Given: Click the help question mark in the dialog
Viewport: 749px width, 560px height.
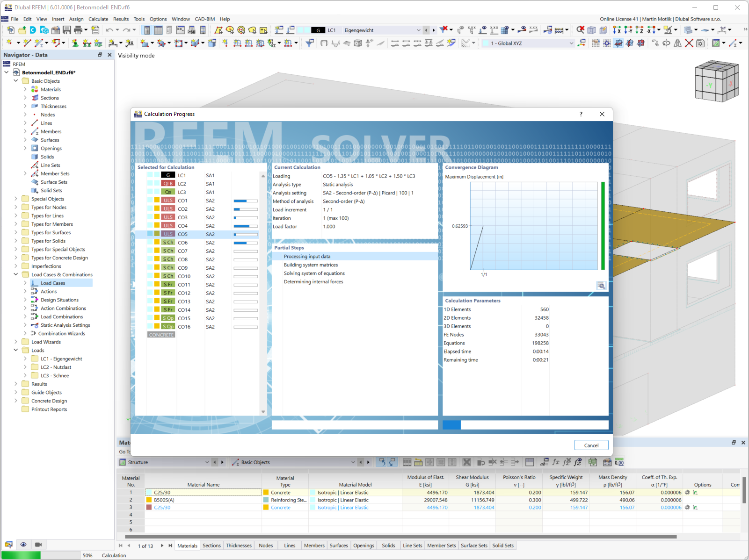Looking at the screenshot, I should (x=581, y=114).
